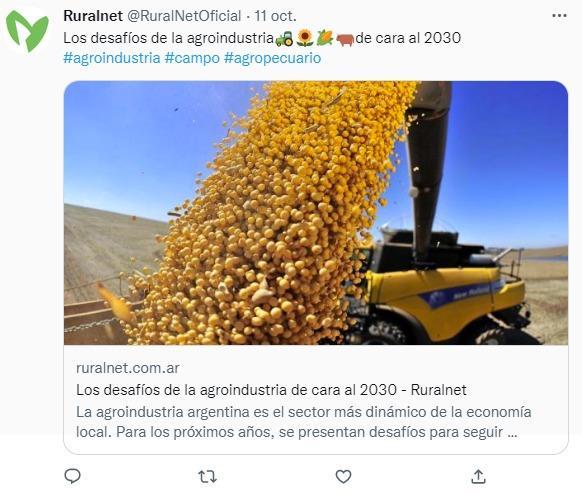The height and width of the screenshot is (494, 582).
Task: Open the #agropecuario hashtag
Action: coord(273,59)
